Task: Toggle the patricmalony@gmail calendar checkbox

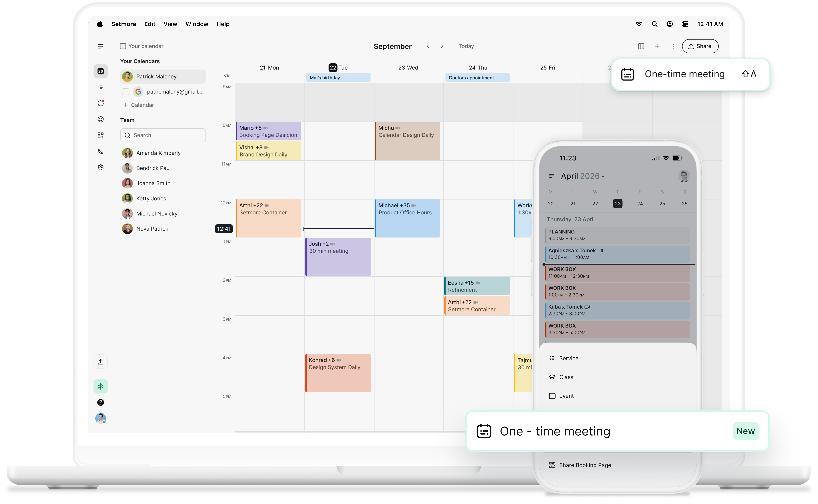Action: [126, 92]
